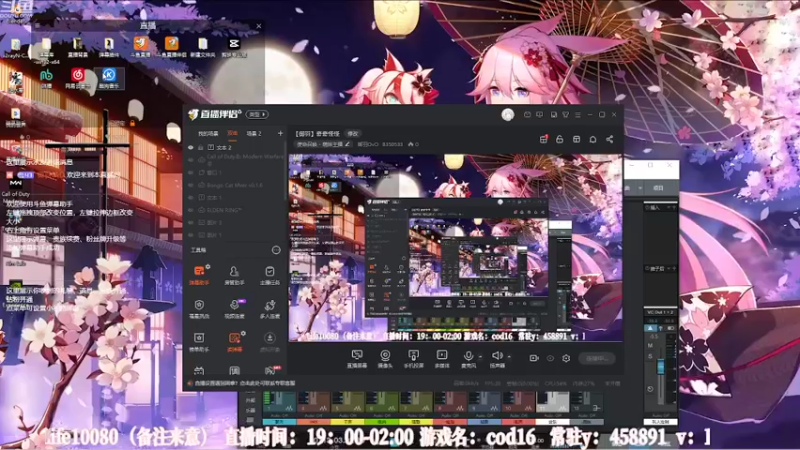Toggle visibility of the Bongo Cat Mver layer
This screenshot has height=450, width=800.
(x=191, y=185)
